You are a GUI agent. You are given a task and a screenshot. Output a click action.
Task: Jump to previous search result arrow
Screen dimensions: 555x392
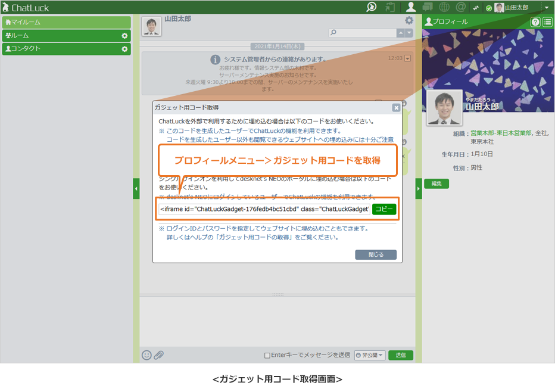click(401, 33)
